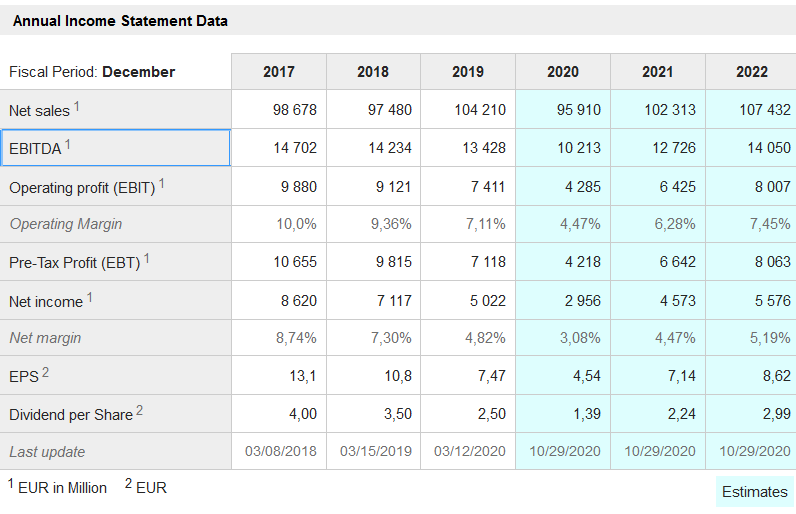Select the 2017 Net sales value 98 678

[x=294, y=110]
